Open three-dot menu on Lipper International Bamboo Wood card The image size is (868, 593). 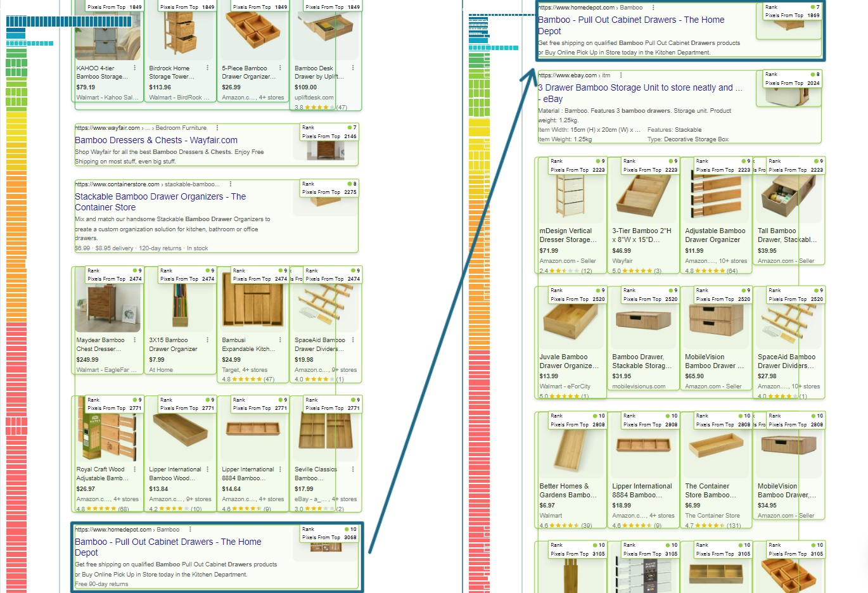pyautogui.click(x=207, y=469)
